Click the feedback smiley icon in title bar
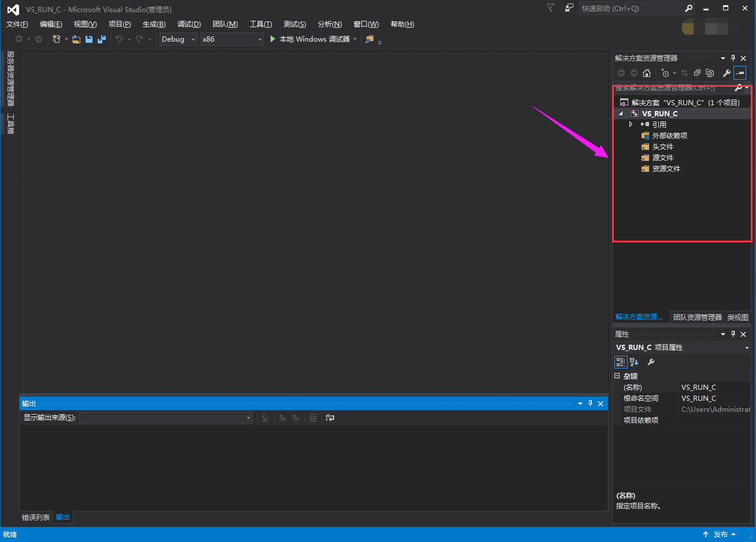Viewport: 756px width, 542px height. tap(569, 8)
